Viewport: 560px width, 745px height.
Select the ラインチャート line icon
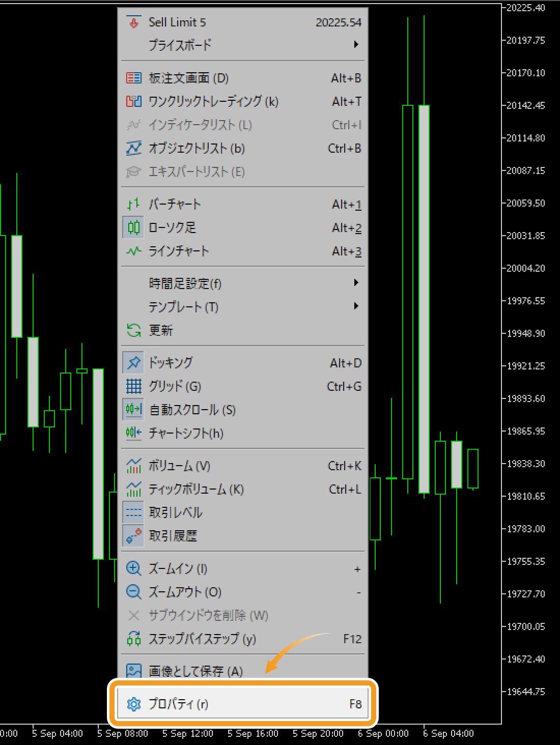tap(134, 251)
